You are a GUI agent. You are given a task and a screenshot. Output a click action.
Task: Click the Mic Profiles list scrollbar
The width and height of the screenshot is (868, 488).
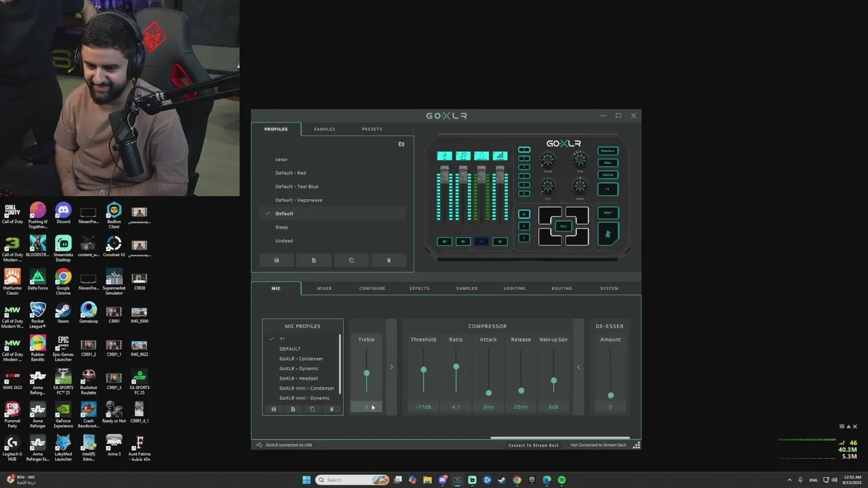(x=340, y=363)
